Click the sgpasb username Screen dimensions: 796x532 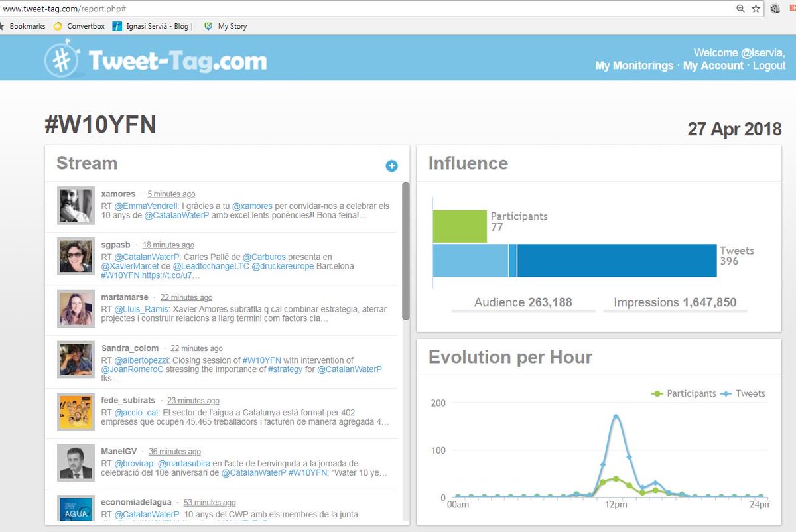pyautogui.click(x=115, y=245)
